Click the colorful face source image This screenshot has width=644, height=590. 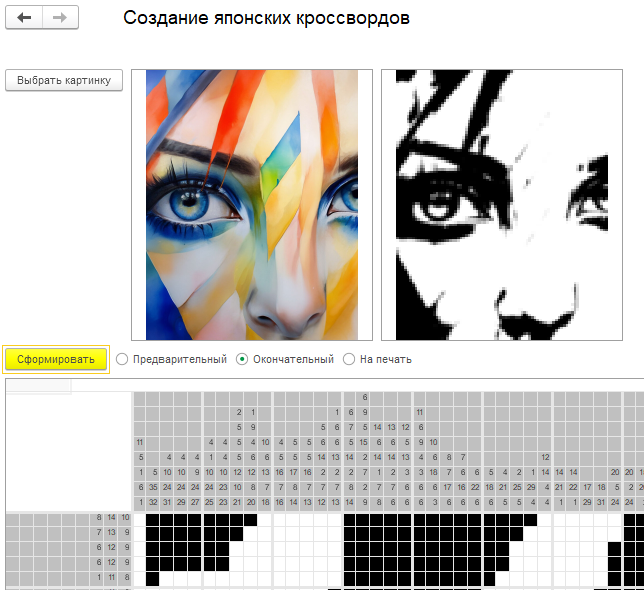click(x=252, y=205)
